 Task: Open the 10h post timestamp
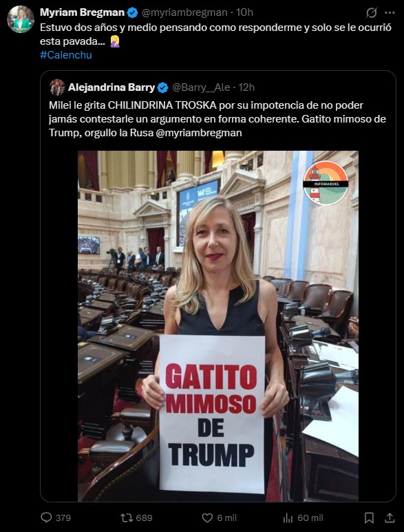(244, 12)
